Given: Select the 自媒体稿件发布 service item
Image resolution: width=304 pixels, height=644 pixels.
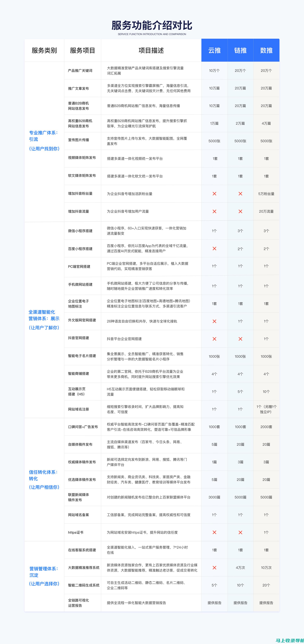Looking at the screenshot, I should [x=80, y=444].
